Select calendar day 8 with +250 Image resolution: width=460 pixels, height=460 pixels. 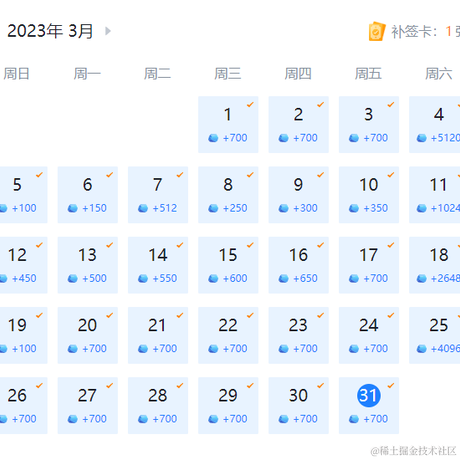(228, 195)
